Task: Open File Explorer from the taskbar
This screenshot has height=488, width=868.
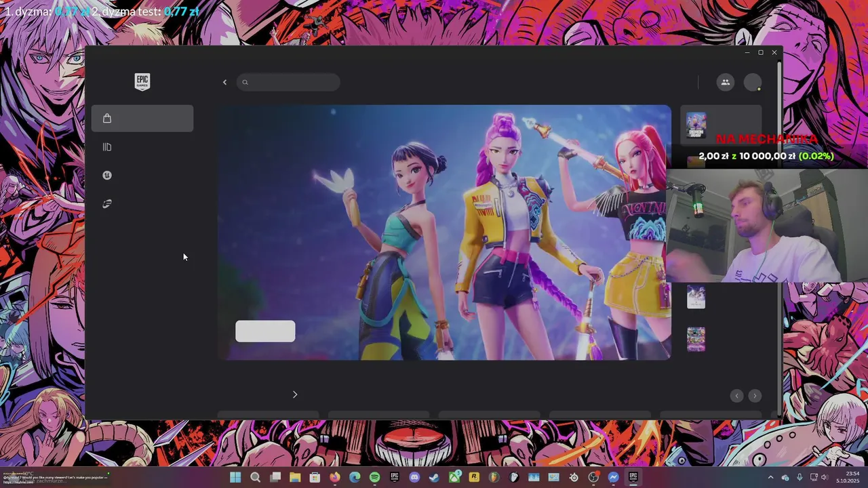Action: coord(295,477)
